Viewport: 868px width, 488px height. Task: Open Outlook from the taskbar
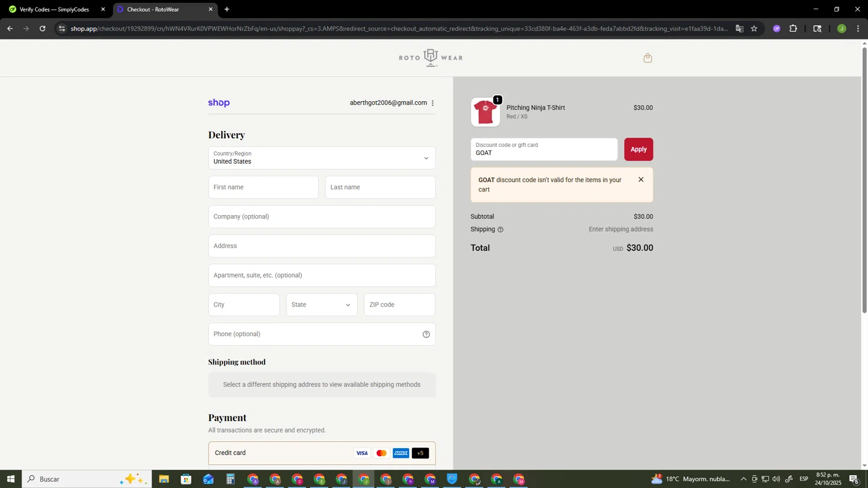pos(208,479)
